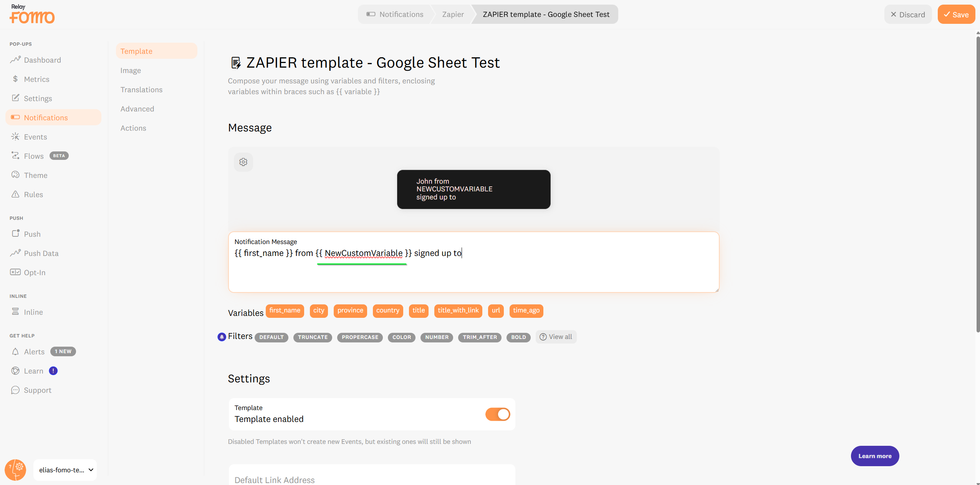This screenshot has height=485, width=980.
Task: Save the template changes
Action: 956,15
